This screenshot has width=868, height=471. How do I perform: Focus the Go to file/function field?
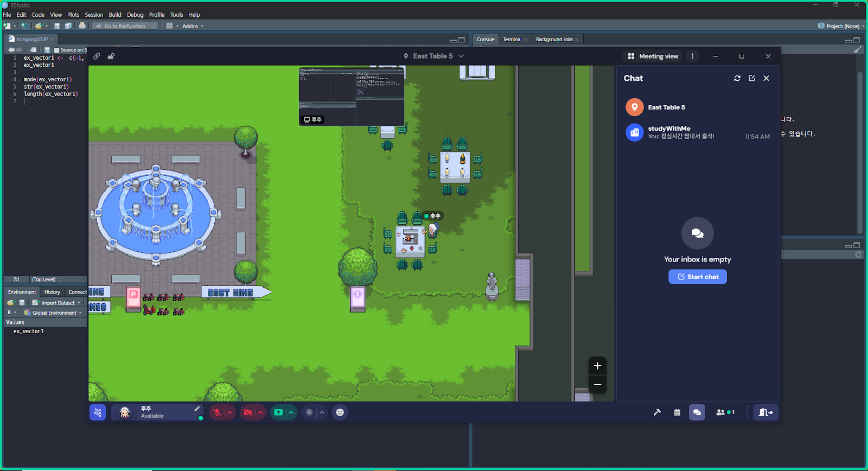click(125, 26)
